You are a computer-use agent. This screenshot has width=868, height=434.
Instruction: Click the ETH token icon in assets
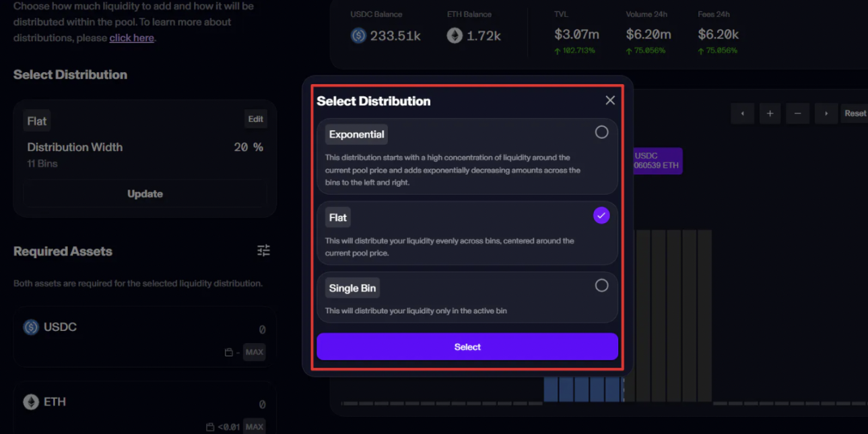31,402
